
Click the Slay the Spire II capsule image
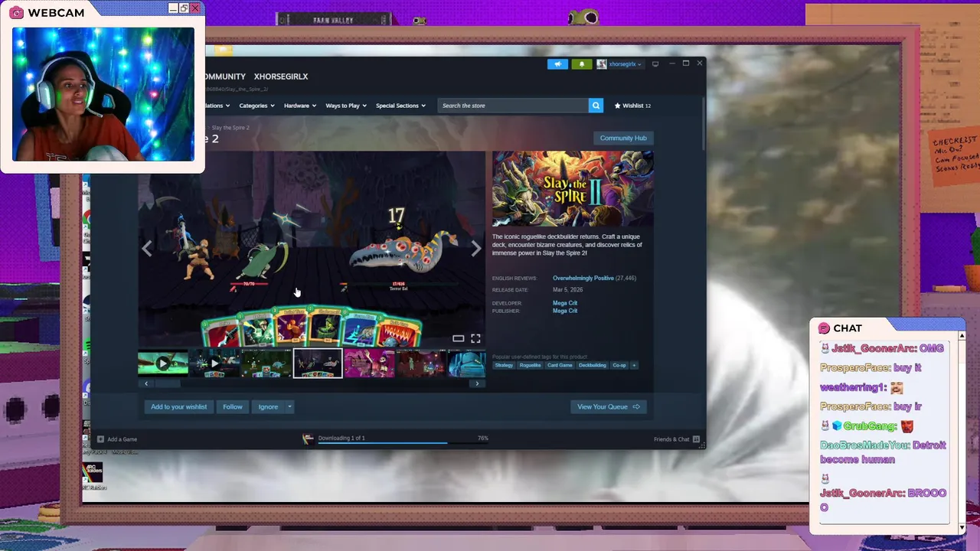click(573, 189)
